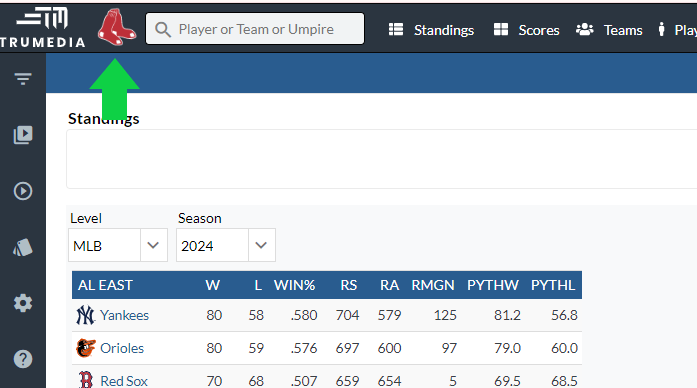Sort standings by RMGN column header

[x=433, y=285]
